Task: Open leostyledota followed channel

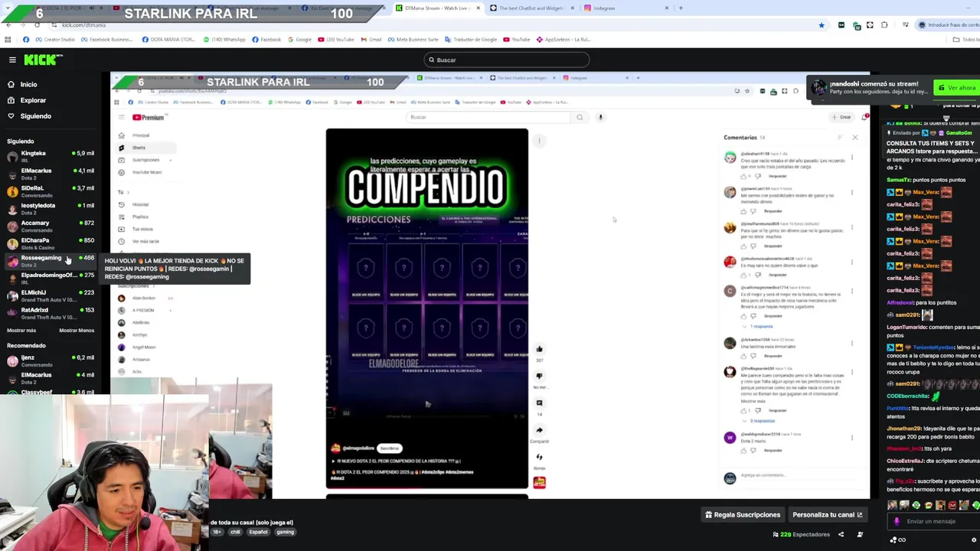Action: 51,208
